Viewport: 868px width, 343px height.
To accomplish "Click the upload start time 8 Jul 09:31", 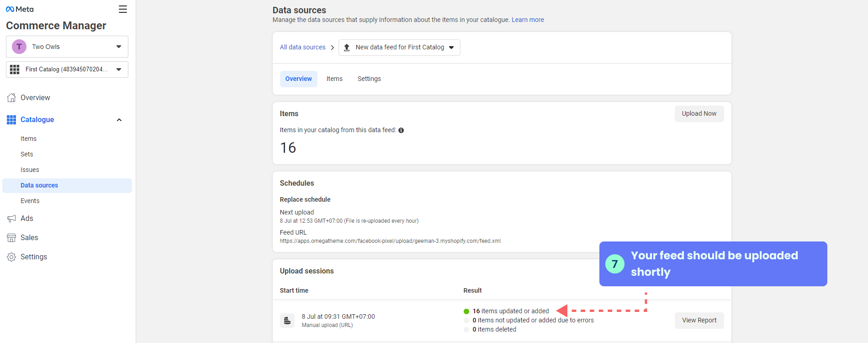I will 338,316.
